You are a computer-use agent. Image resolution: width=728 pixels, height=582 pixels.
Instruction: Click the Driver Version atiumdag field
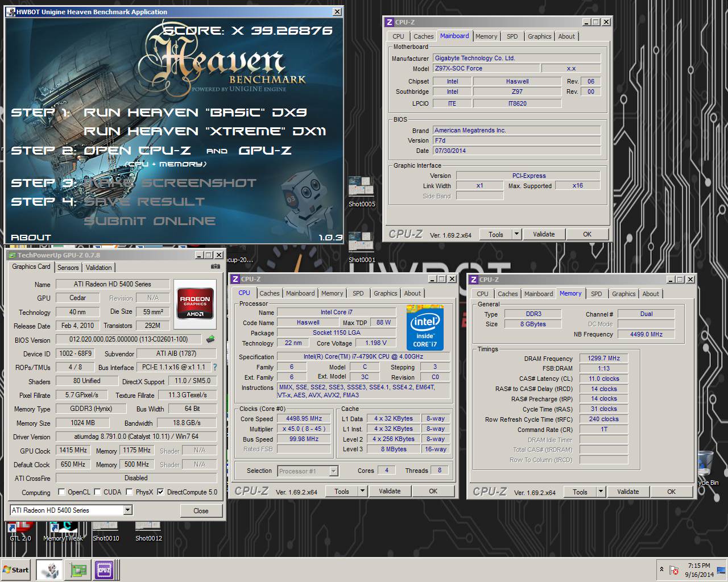click(136, 436)
